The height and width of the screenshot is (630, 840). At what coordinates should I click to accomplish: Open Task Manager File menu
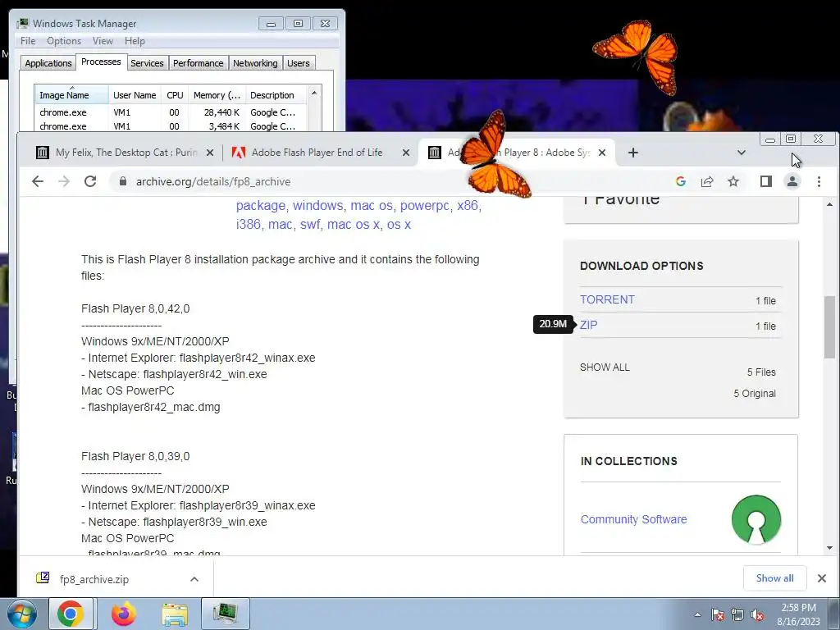point(28,41)
